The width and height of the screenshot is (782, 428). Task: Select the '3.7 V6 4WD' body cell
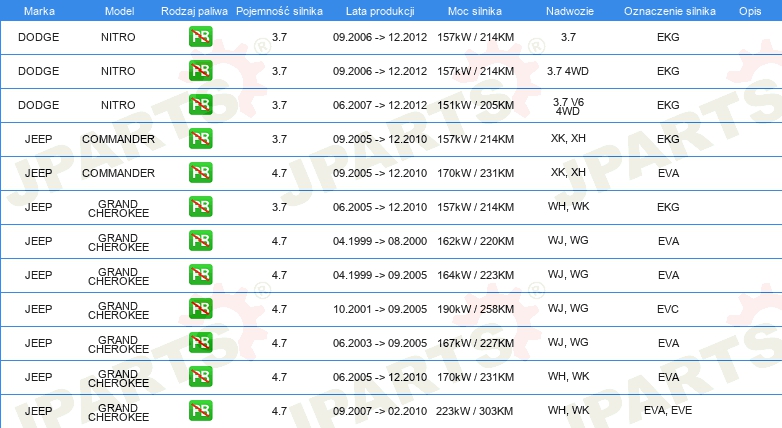568,106
